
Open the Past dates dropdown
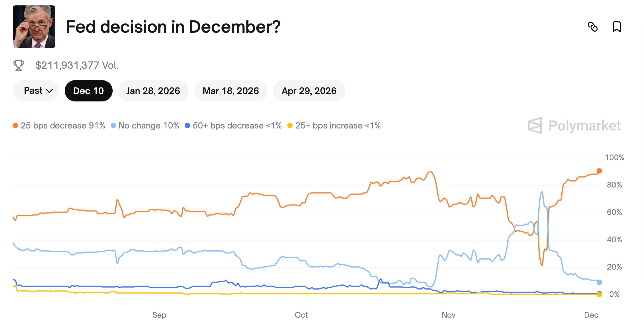click(36, 91)
